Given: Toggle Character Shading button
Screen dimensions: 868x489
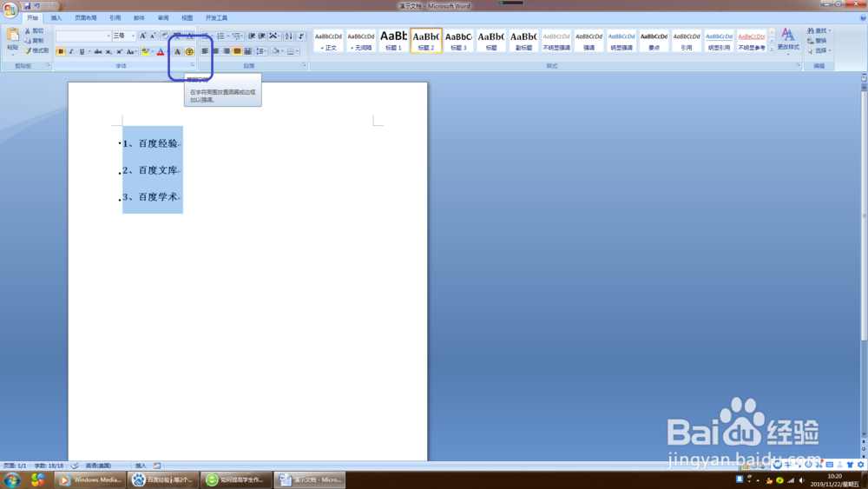Looking at the screenshot, I should click(177, 51).
